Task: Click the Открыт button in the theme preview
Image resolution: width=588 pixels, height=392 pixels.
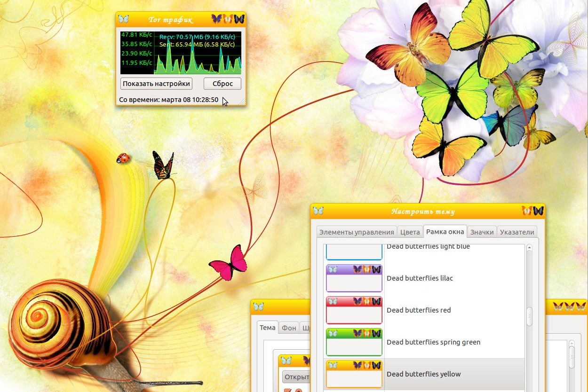Action: point(296,377)
